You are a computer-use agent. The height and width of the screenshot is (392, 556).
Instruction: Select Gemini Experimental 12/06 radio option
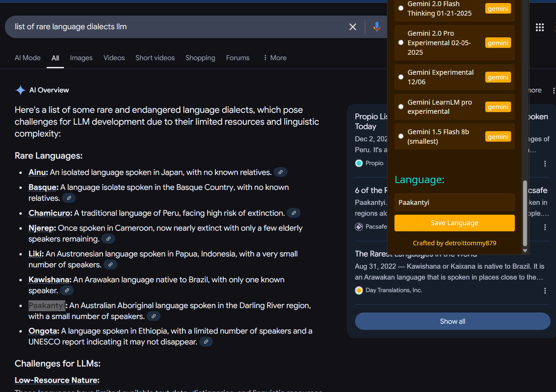pos(401,77)
